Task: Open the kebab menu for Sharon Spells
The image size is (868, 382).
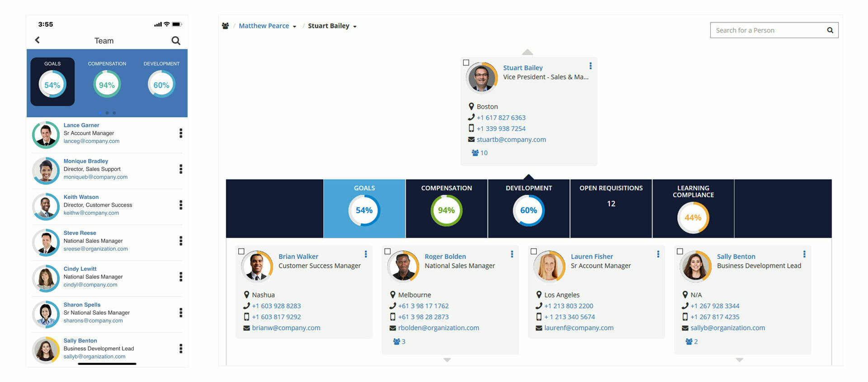Action: click(181, 312)
